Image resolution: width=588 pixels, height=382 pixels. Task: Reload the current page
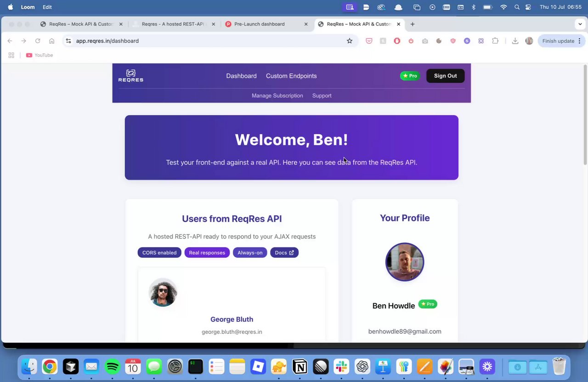click(x=38, y=41)
